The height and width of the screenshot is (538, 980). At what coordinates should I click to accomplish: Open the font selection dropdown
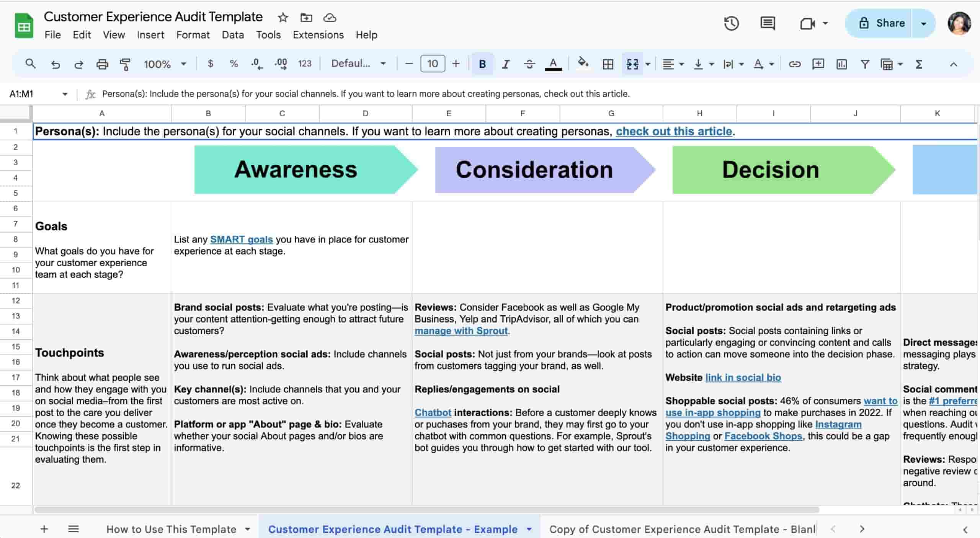[358, 64]
